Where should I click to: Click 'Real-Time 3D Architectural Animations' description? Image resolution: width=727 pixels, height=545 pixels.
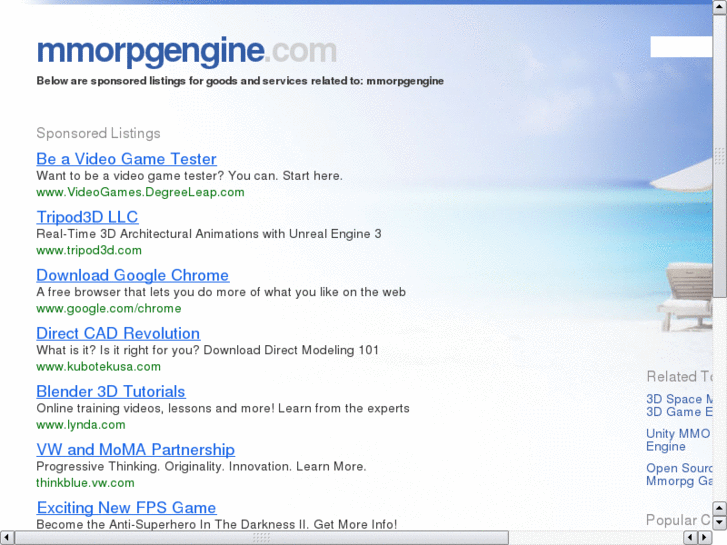tap(209, 234)
